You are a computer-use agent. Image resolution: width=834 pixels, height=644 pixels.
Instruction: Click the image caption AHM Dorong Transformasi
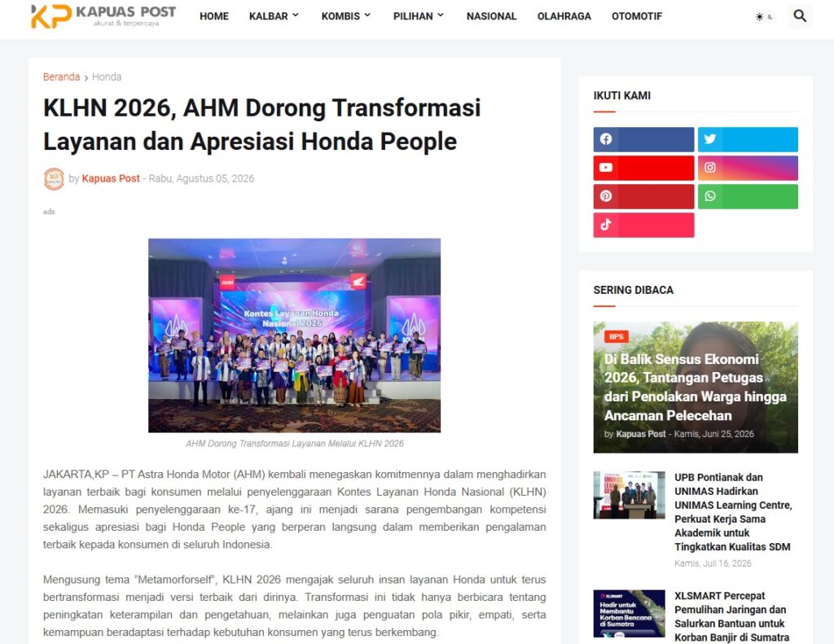(x=294, y=444)
